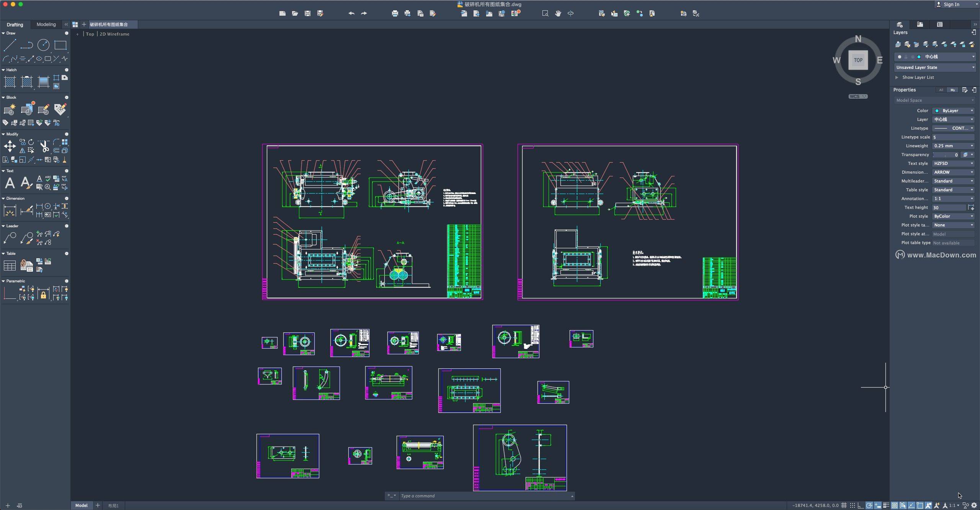Switch to the Modeling tab

[x=46, y=24]
